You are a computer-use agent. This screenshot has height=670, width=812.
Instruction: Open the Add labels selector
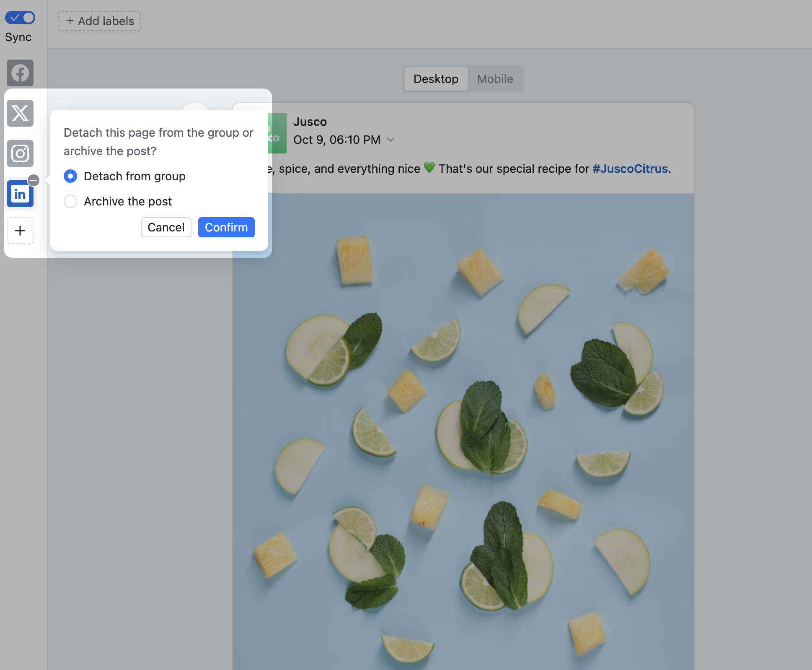coord(99,21)
